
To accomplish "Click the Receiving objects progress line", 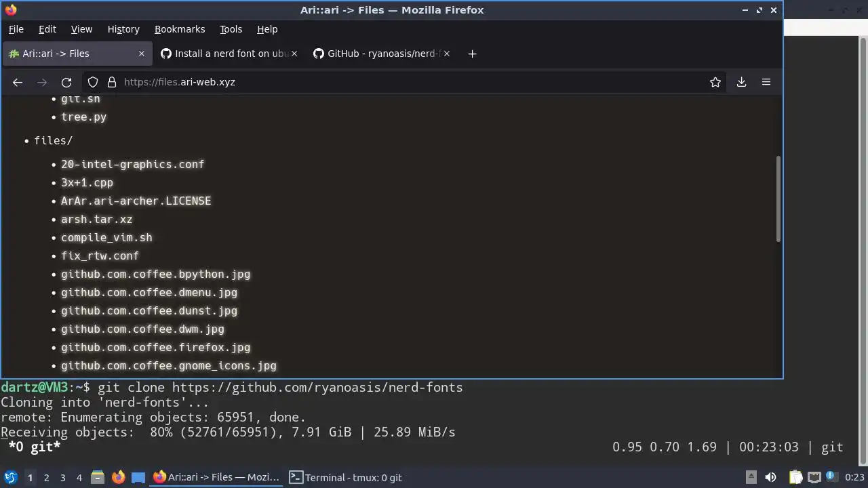I will tap(228, 432).
